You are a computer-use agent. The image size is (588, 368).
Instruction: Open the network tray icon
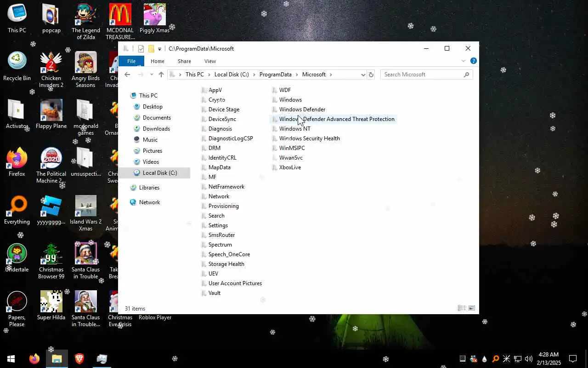point(517,359)
